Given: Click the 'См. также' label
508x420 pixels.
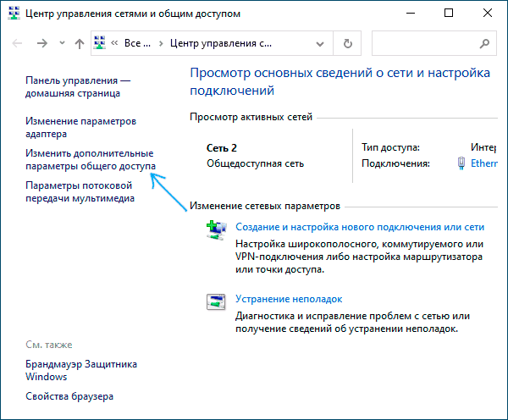Looking at the screenshot, I should 49,345.
